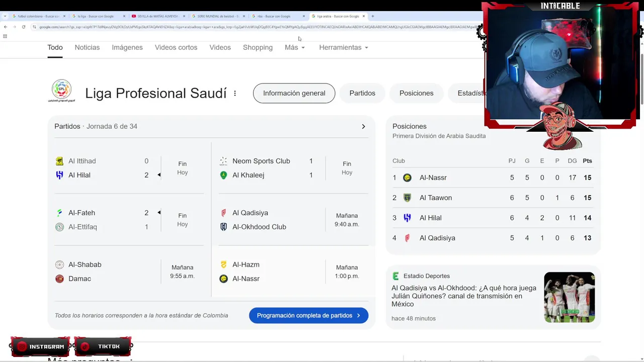Image resolution: width=644 pixels, height=362 pixels.
Task: Select Al Taawon row in standings
Action: pos(493,198)
